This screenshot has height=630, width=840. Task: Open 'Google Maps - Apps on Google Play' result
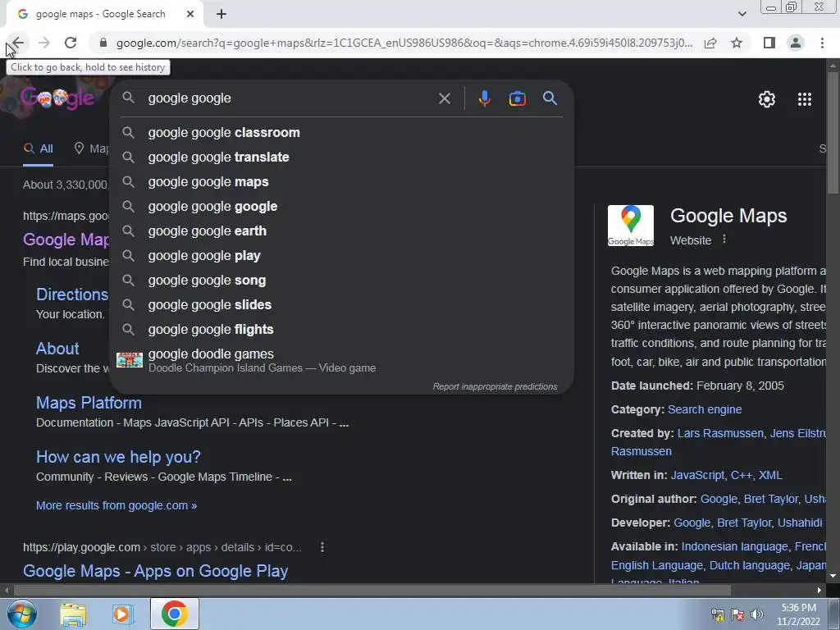[155, 571]
